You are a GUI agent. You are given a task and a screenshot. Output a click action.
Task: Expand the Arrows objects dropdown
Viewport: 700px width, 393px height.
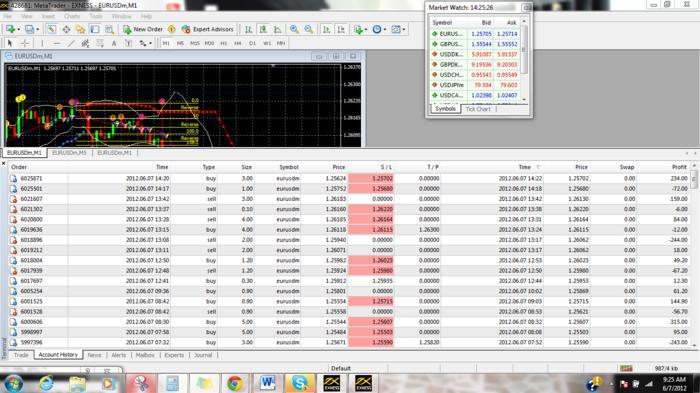[150, 43]
